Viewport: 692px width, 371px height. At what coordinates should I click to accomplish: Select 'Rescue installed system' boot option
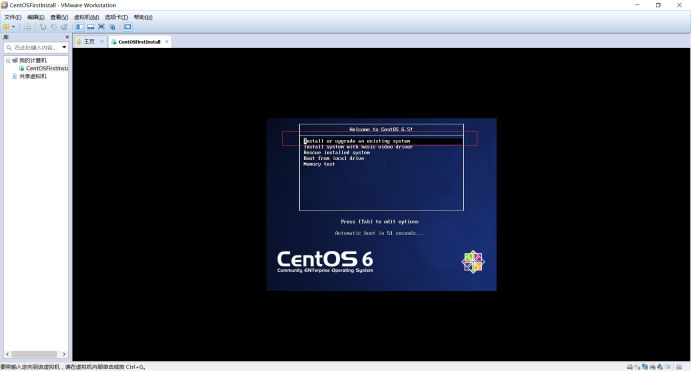337,153
